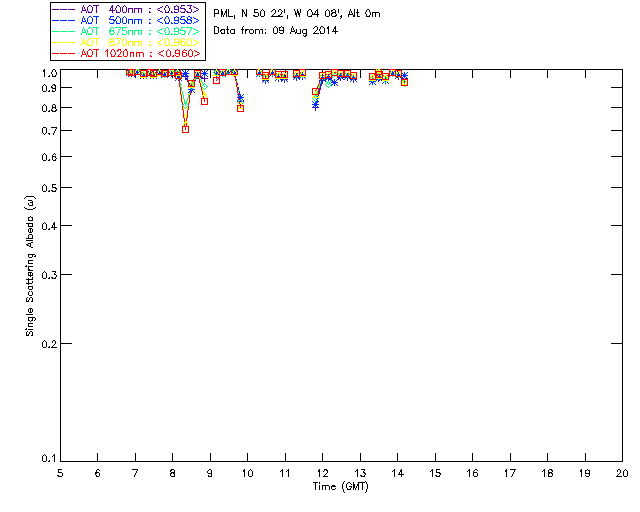Click the 'Data from: 09 Aug 2014' text

click(x=276, y=31)
